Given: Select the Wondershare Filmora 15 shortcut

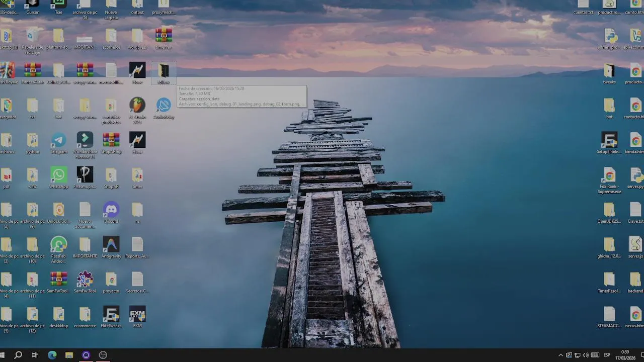Looking at the screenshot, I should 85,145.
